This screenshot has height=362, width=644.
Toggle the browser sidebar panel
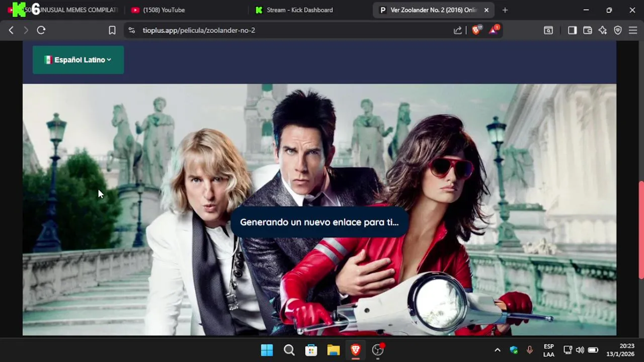572,30
